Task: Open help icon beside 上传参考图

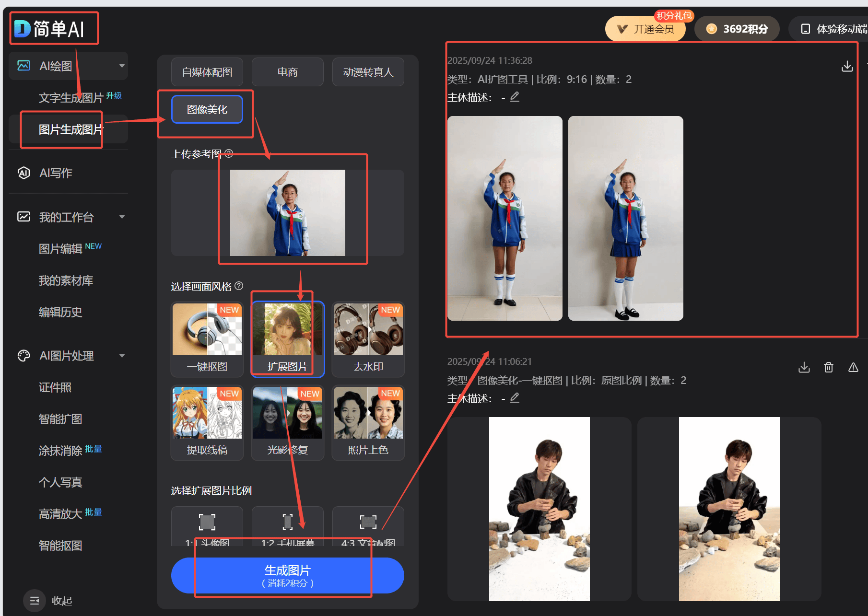Action: click(229, 153)
